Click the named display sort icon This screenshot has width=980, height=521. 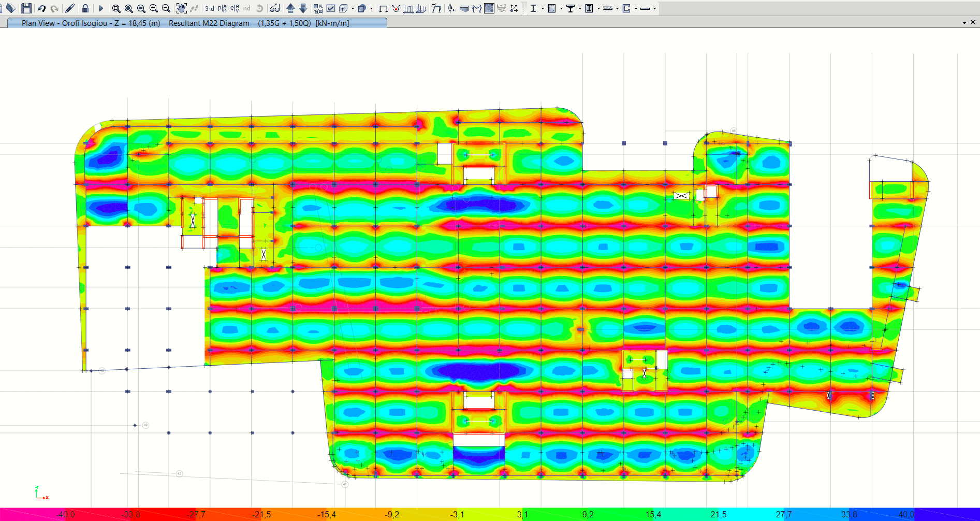pos(514,8)
